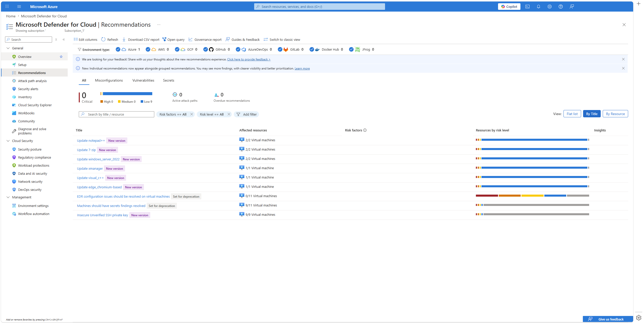Open the Update 7-zip recommendation
The width and height of the screenshot is (644, 323).
click(x=86, y=150)
